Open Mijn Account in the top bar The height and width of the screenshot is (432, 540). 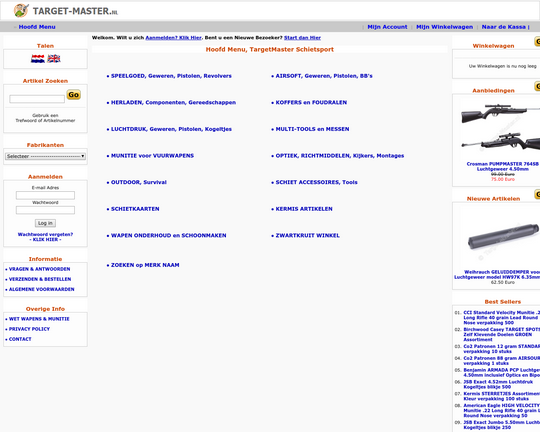pyautogui.click(x=387, y=27)
